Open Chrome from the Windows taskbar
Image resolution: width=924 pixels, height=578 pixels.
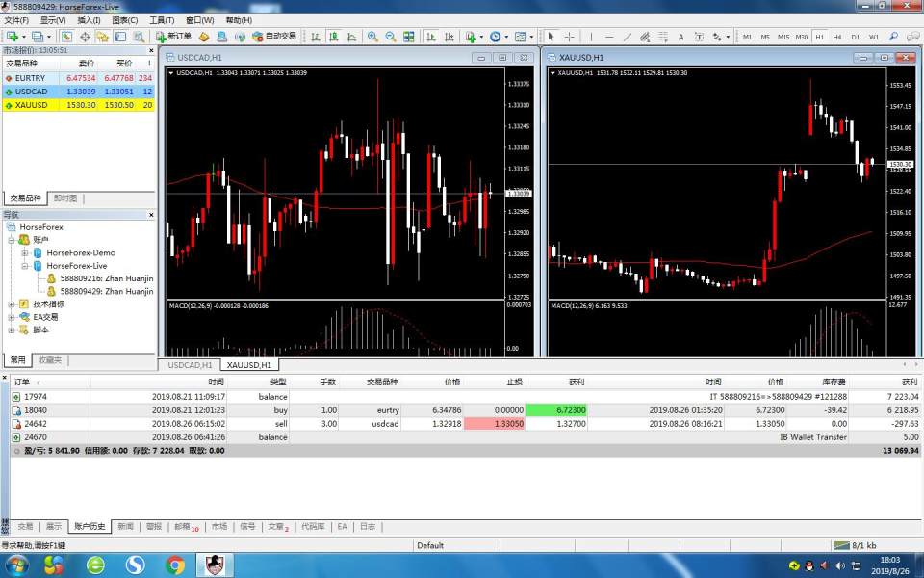coord(175,565)
